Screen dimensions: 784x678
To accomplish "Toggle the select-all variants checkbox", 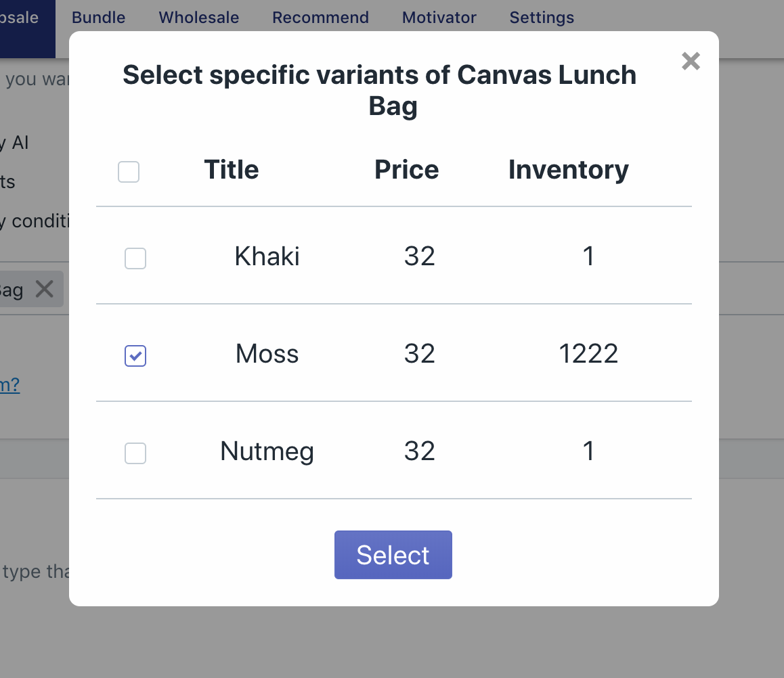I will pos(129,172).
